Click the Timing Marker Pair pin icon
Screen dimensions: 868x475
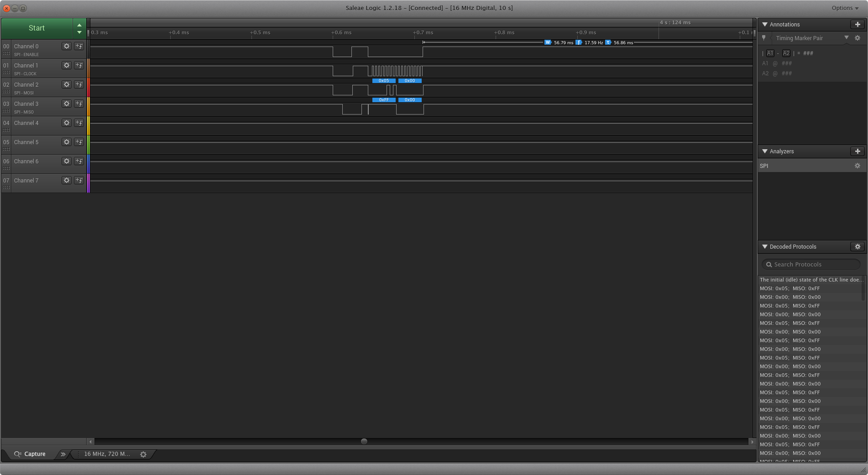764,38
